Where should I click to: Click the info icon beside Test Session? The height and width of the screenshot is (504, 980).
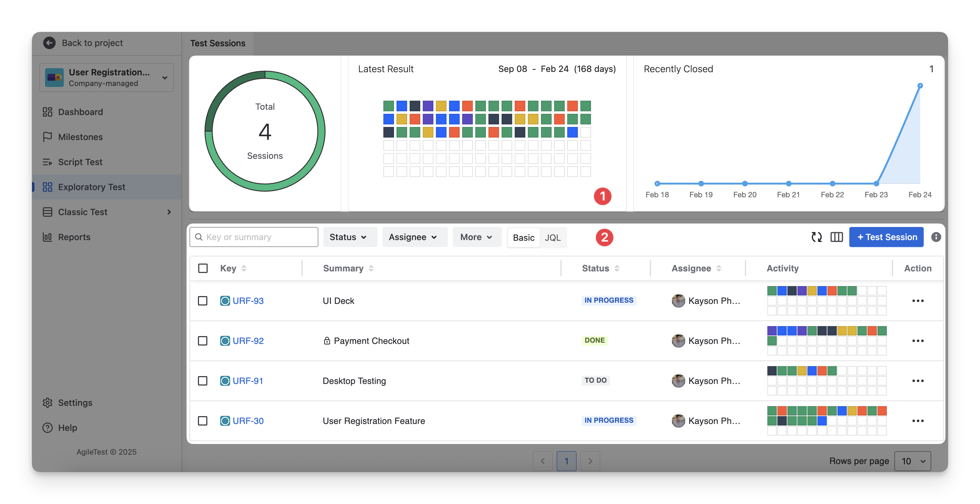(936, 237)
